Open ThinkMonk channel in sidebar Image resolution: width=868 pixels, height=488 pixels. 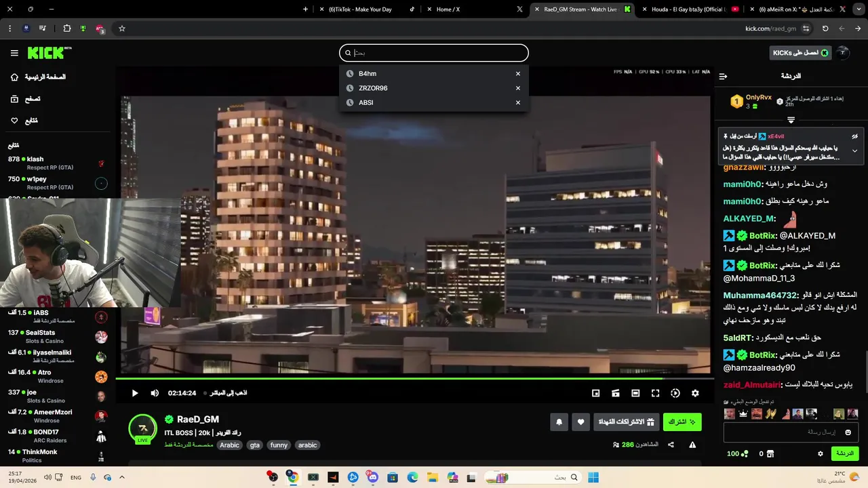pos(58,455)
